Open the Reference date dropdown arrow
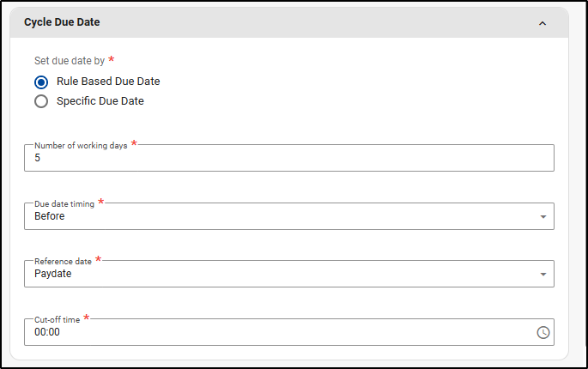Viewport: 588px width, 369px height. (543, 275)
